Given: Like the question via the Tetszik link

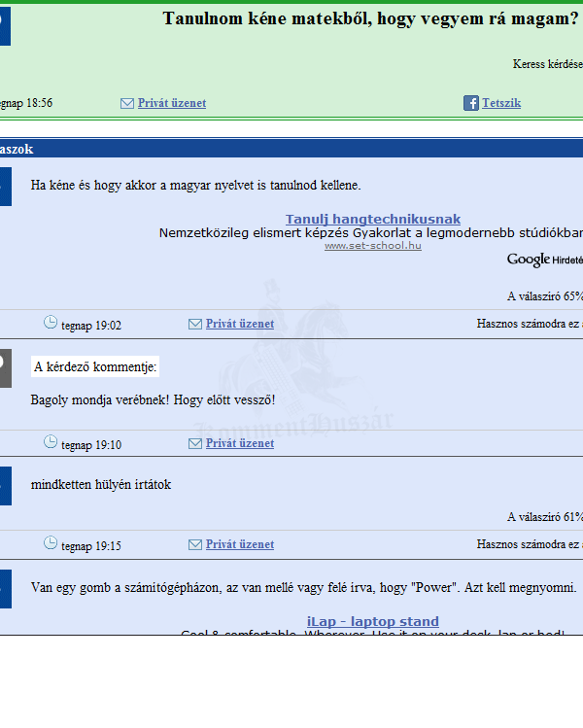Looking at the screenshot, I should [x=501, y=103].
